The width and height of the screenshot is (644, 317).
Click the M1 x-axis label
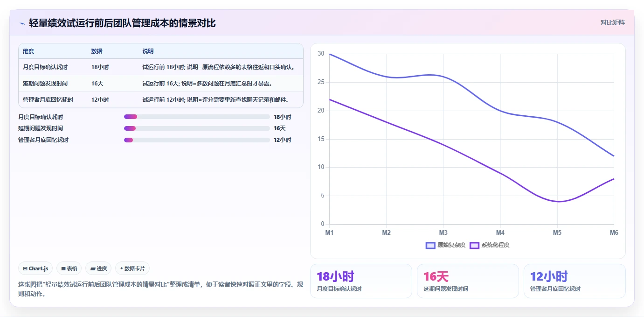(x=329, y=232)
